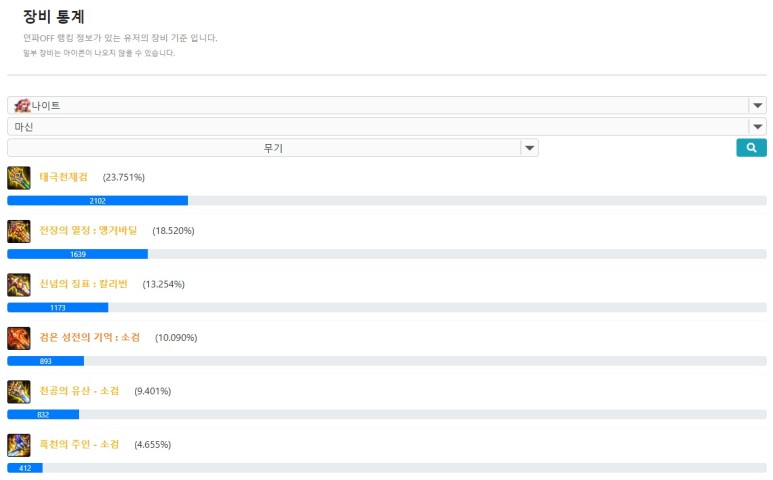The height and width of the screenshot is (480, 773).
Task: Open the 태극천제검 item link
Action: coord(64,177)
